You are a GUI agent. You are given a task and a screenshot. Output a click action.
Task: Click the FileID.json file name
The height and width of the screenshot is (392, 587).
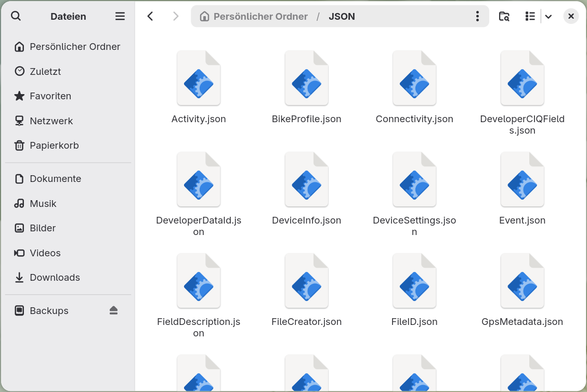pyautogui.click(x=414, y=322)
